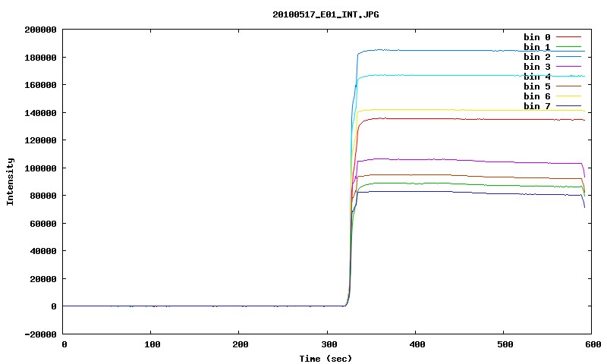Click the -20000 y-axis tick label
Image resolution: width=607 pixels, height=364 pixels.
[40, 334]
